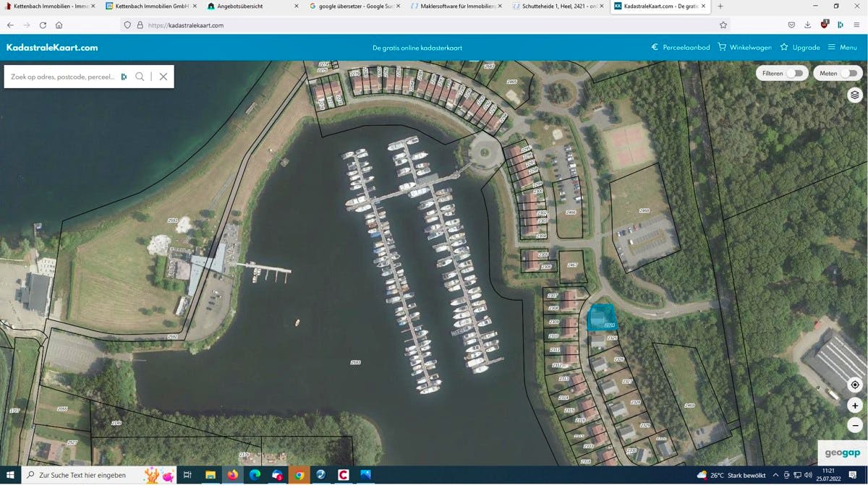Reload the current browser page

43,25
